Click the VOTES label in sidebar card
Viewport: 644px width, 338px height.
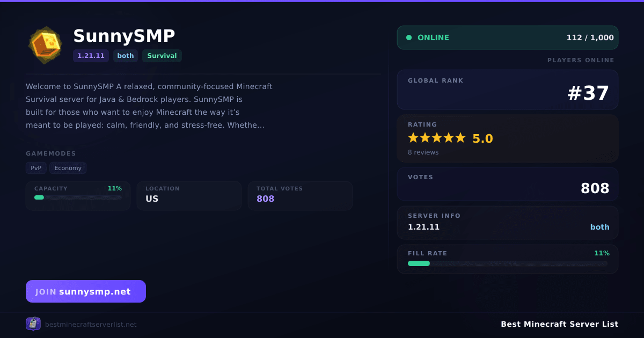420,177
